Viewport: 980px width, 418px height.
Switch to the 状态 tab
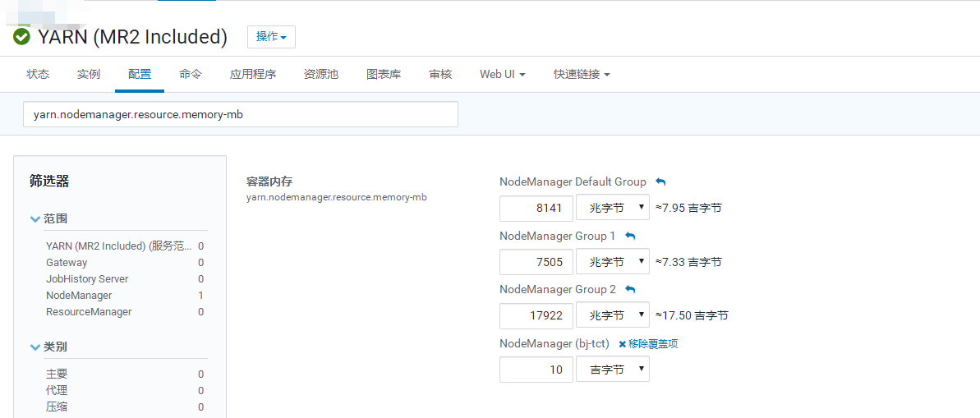38,75
